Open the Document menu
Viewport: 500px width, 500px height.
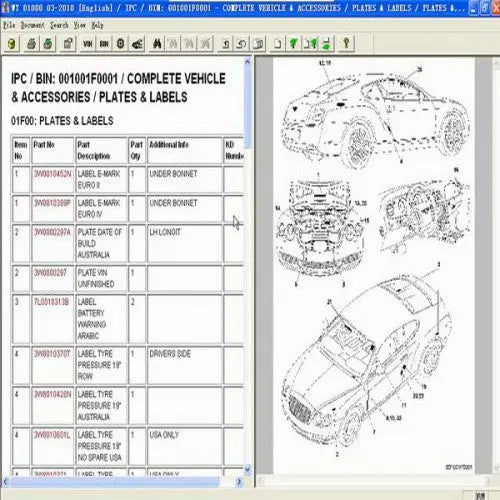(32, 25)
